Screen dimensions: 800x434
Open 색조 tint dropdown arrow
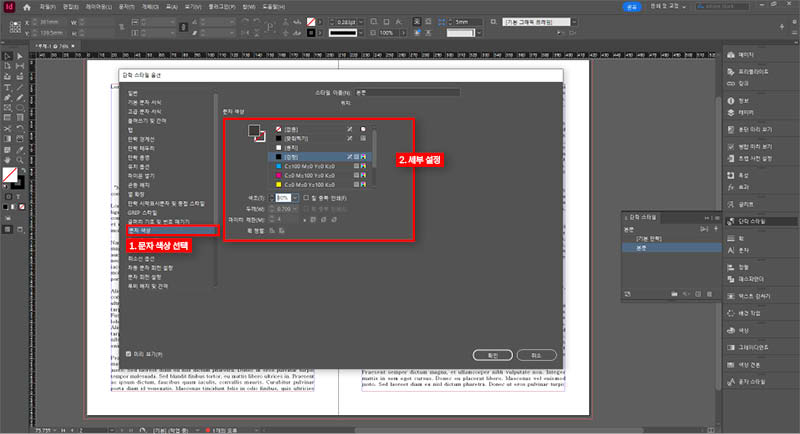295,198
